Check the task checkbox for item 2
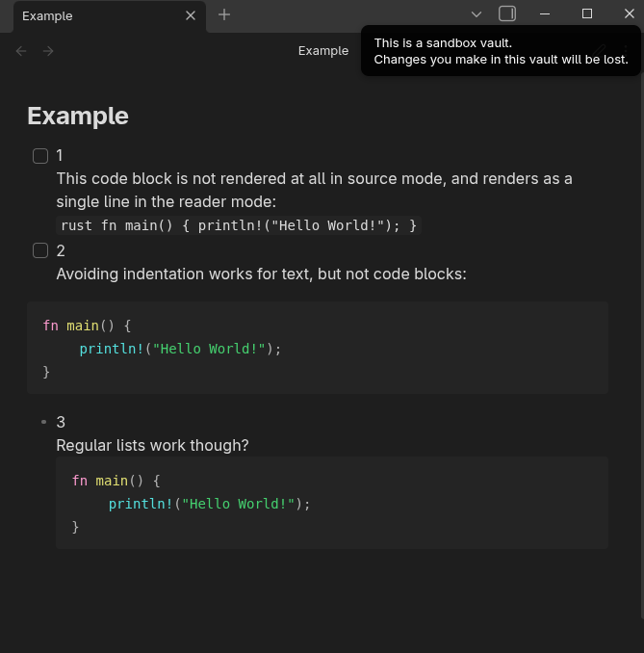Viewport: 644px width, 653px height. [x=40, y=251]
